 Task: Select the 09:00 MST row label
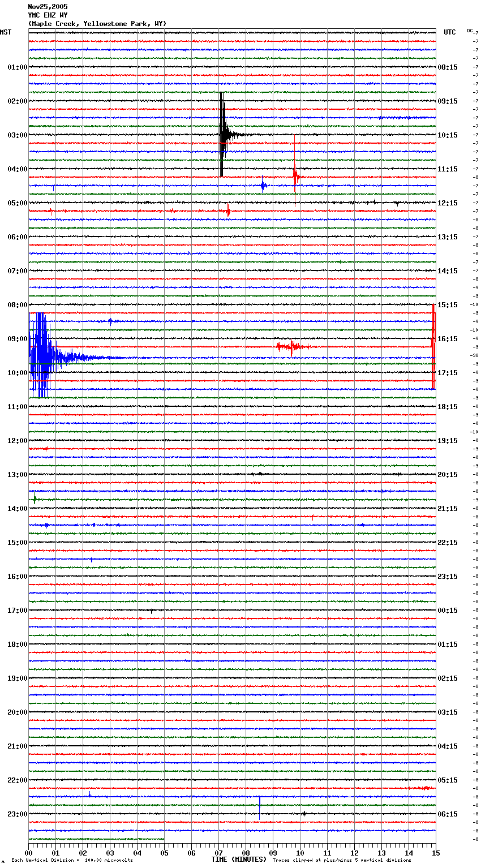[18, 339]
